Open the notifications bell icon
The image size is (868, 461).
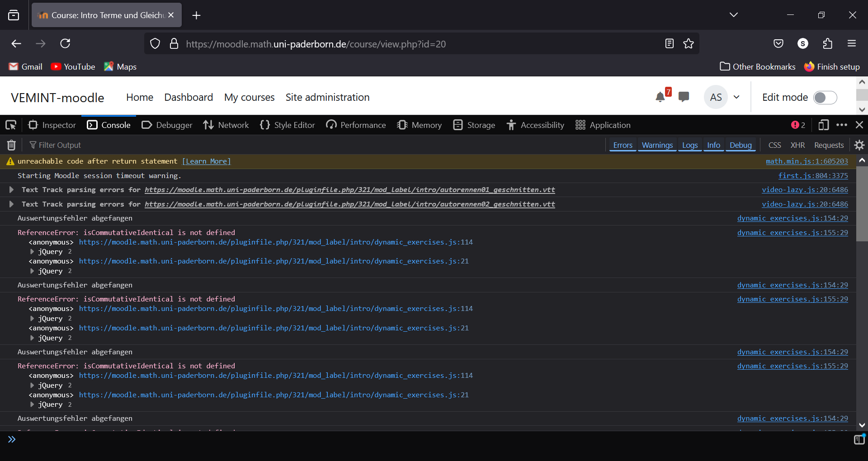click(x=660, y=97)
